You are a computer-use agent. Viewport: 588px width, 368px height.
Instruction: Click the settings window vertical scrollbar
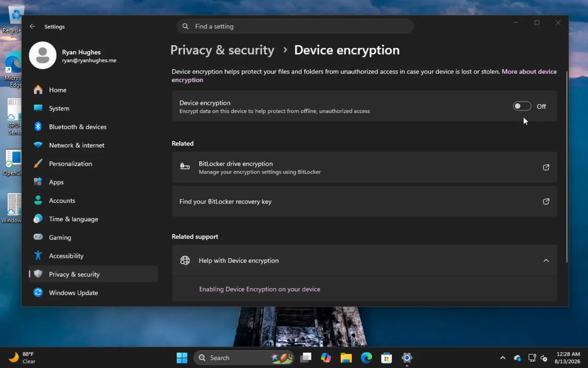(567, 167)
